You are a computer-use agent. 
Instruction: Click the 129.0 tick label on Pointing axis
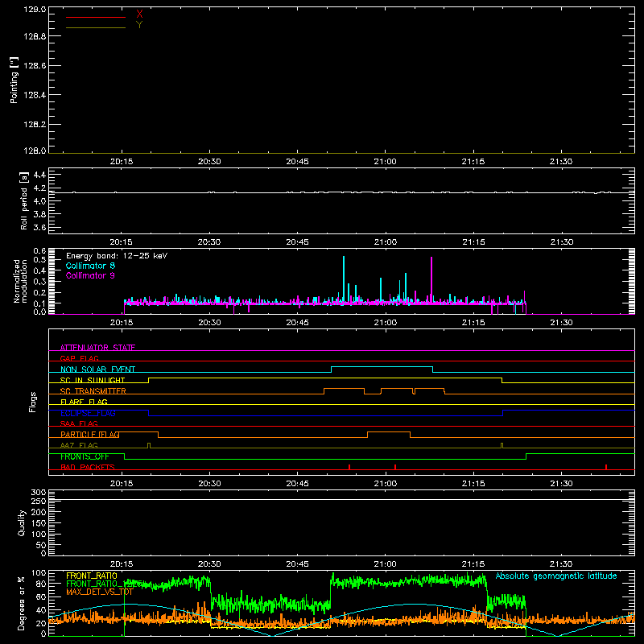point(35,9)
